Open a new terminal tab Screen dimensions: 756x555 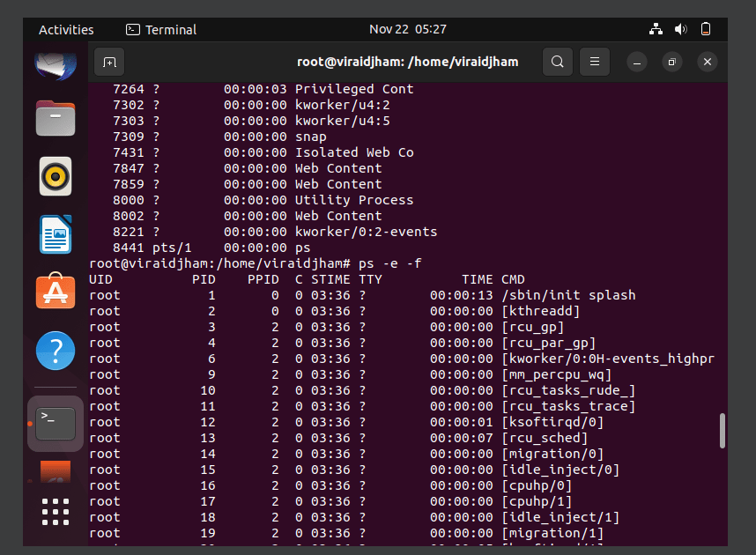[x=109, y=62]
